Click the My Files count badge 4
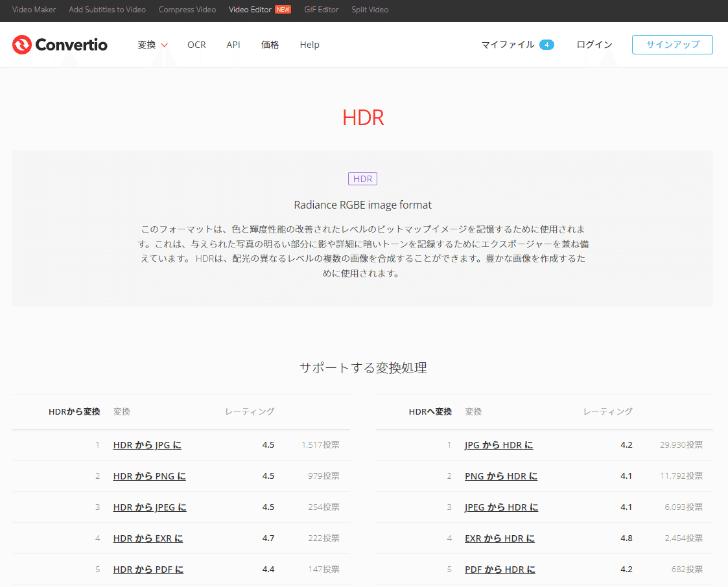The height and width of the screenshot is (587, 728). pos(546,45)
